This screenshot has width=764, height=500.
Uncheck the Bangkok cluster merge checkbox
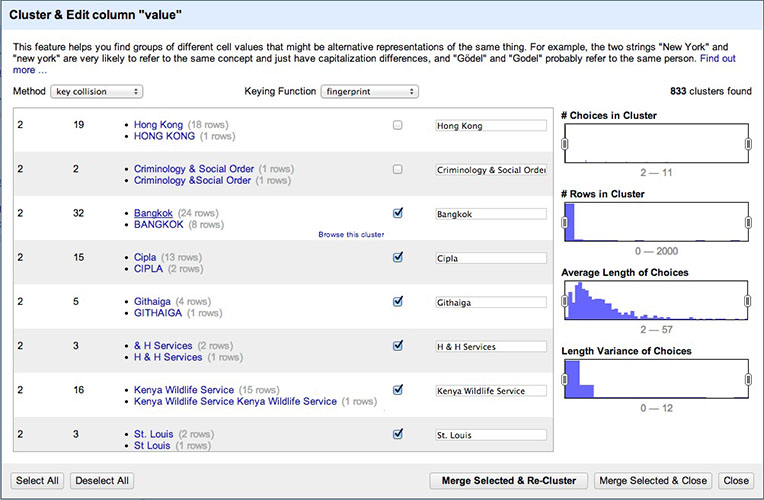(x=398, y=213)
